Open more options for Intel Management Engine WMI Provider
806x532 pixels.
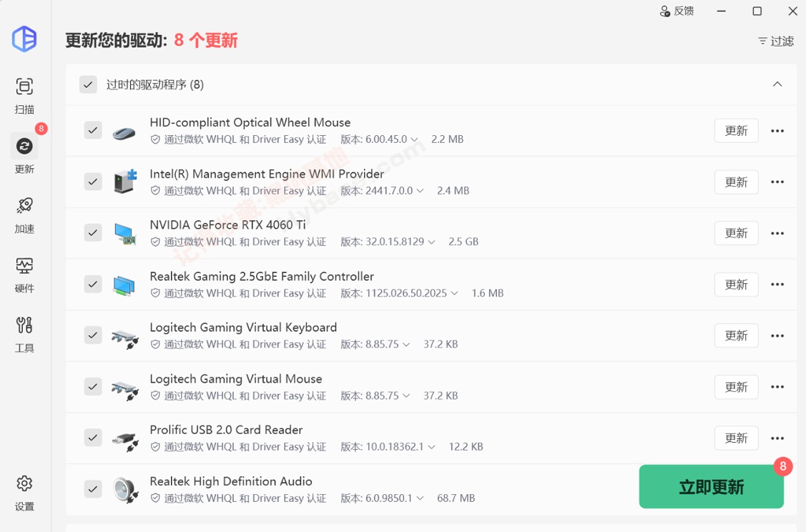pos(777,182)
